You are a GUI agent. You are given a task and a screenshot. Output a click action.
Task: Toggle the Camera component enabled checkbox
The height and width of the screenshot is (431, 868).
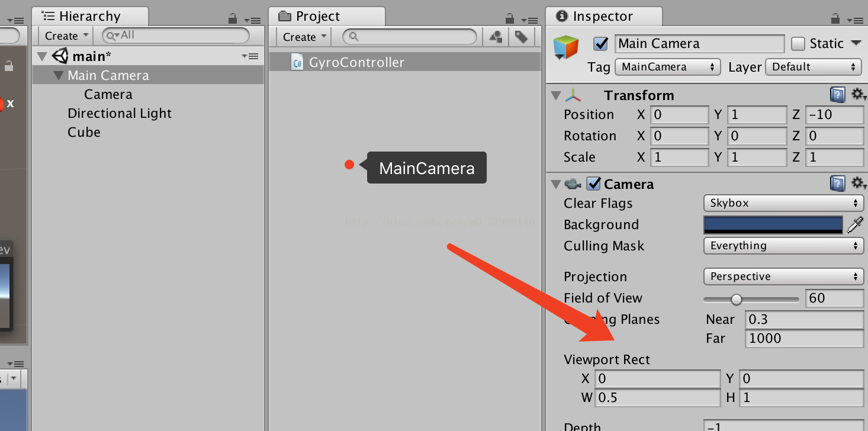click(x=593, y=184)
